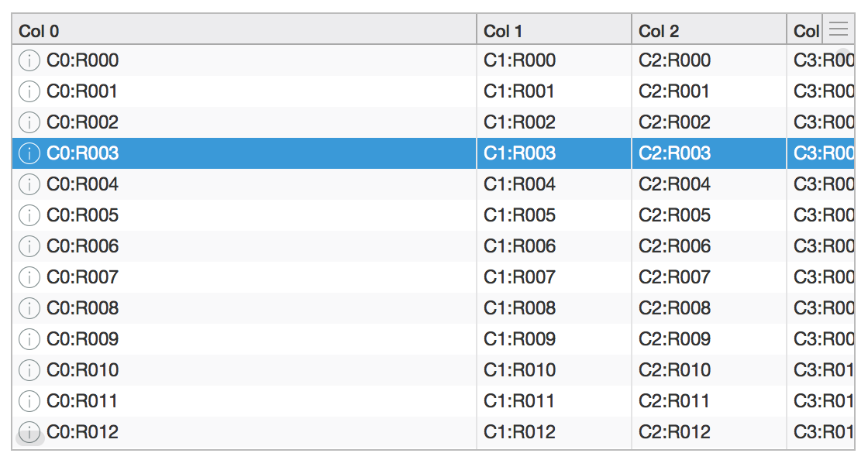Click the info icon beside C0:R005
The image size is (868, 460).
(x=29, y=215)
